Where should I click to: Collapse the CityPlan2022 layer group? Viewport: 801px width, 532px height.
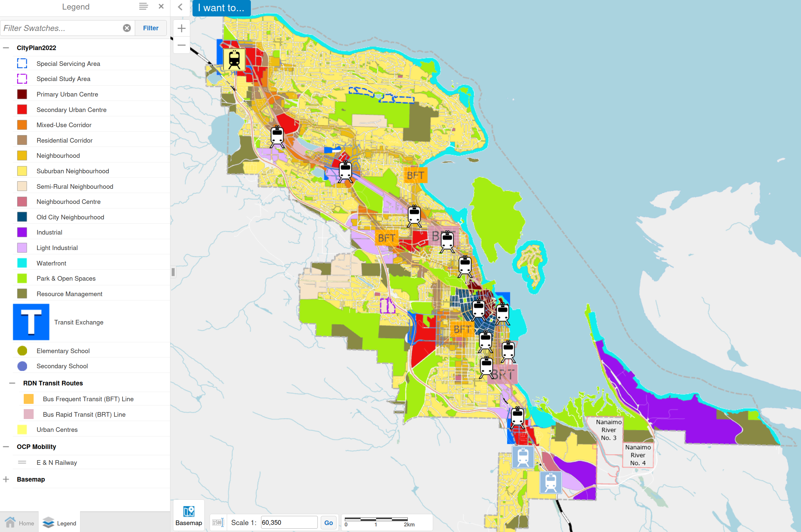(x=6, y=48)
